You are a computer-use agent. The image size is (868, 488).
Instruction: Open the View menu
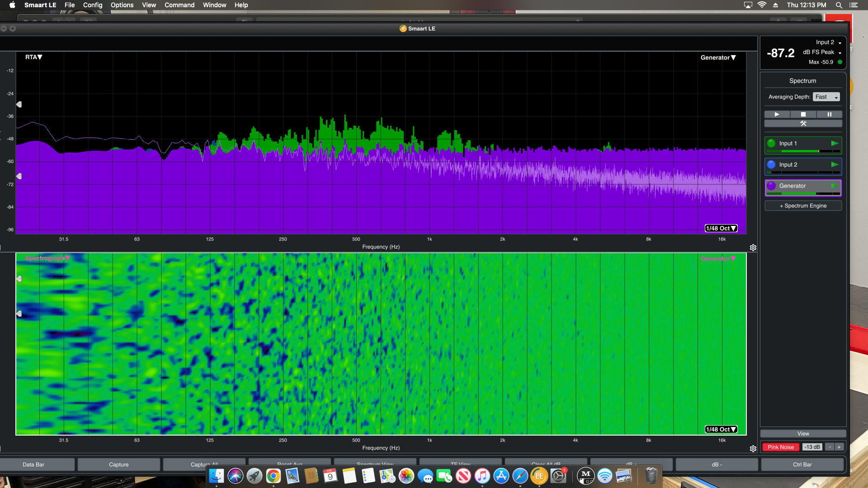149,5
